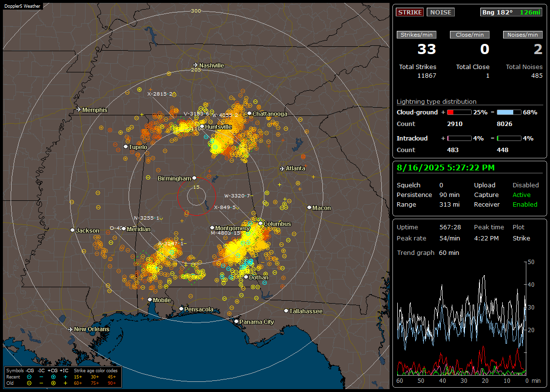Click storm cell label X-849-5
The height and width of the screenshot is (392, 550).
tap(225, 208)
